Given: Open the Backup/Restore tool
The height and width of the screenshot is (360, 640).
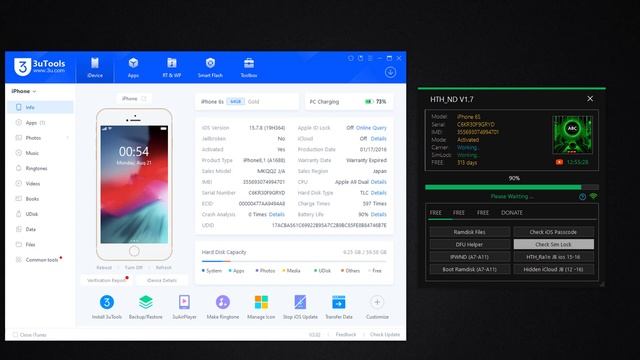Looking at the screenshot, I should (145, 307).
